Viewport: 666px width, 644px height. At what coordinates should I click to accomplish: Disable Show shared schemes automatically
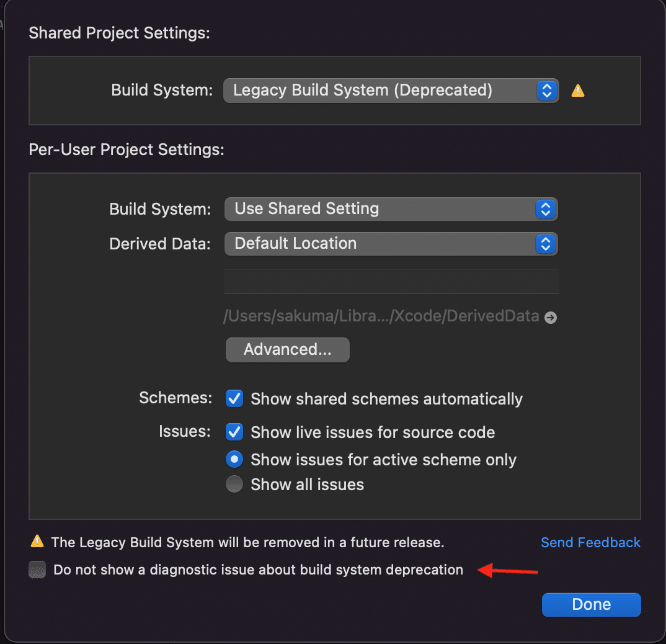point(234,398)
